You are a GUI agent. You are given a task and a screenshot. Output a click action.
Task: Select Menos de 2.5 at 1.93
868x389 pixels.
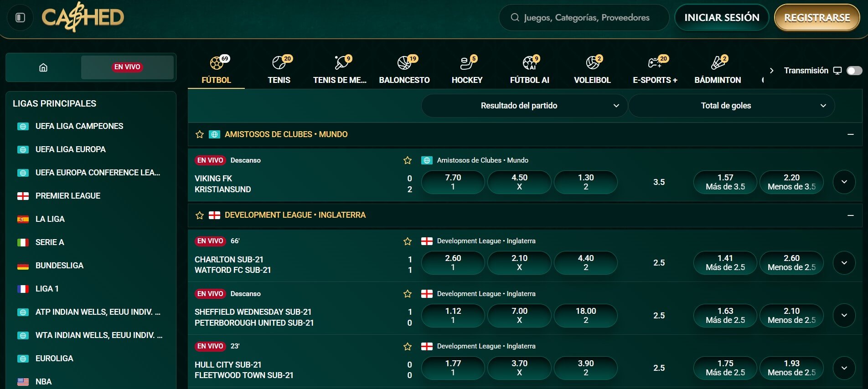tap(791, 368)
